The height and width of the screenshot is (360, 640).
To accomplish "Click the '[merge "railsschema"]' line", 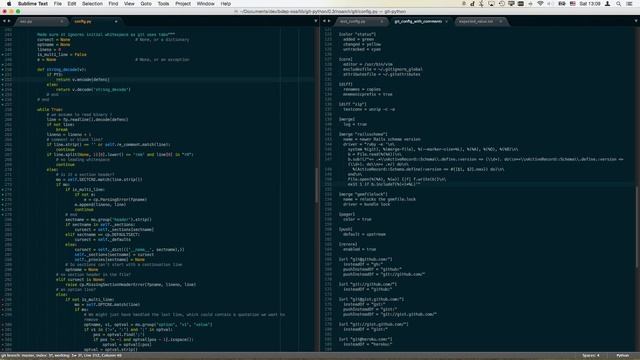I will pos(363,134).
